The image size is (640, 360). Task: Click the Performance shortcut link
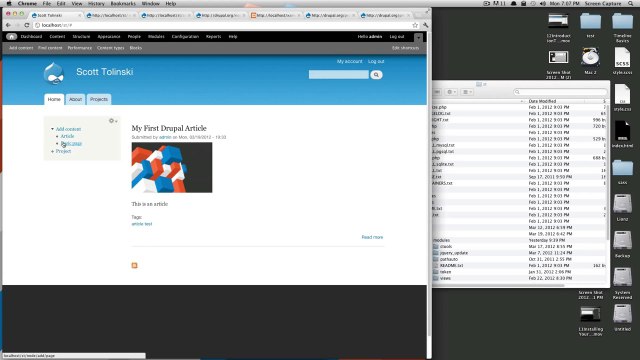(x=80, y=48)
